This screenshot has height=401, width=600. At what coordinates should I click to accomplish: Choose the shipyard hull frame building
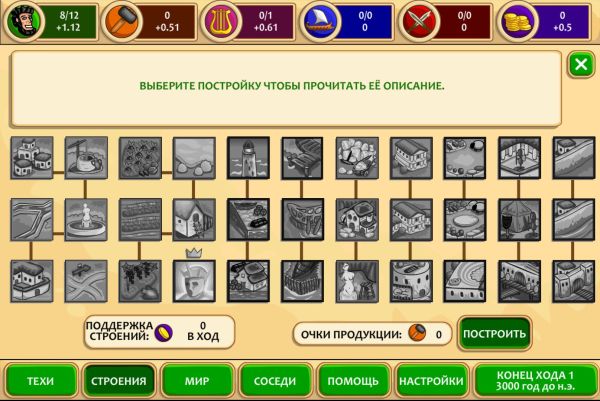pyautogui.click(x=303, y=220)
